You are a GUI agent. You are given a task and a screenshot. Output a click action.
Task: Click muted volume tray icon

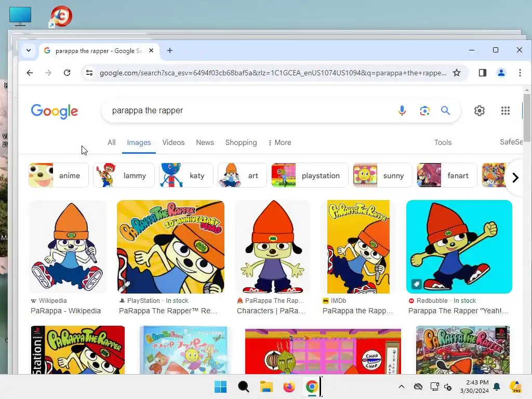(x=448, y=387)
